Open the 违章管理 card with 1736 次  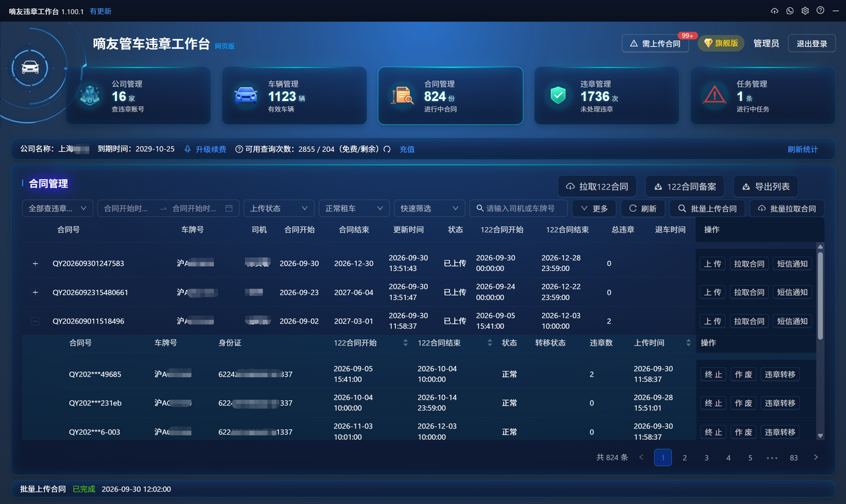click(607, 95)
